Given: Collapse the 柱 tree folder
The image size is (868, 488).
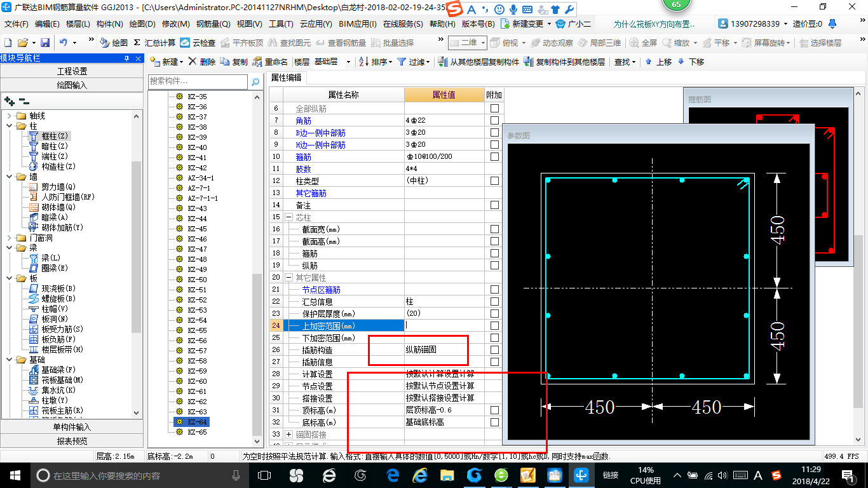Looking at the screenshot, I should [x=10, y=126].
